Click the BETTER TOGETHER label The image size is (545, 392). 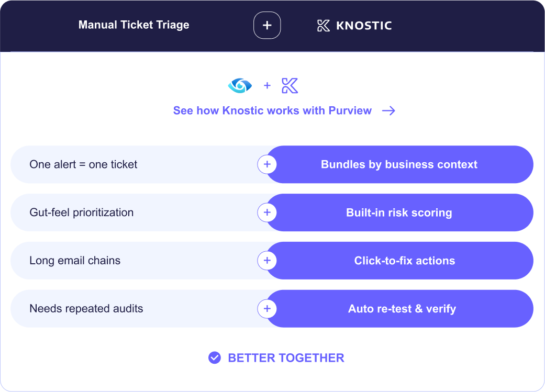pos(286,357)
